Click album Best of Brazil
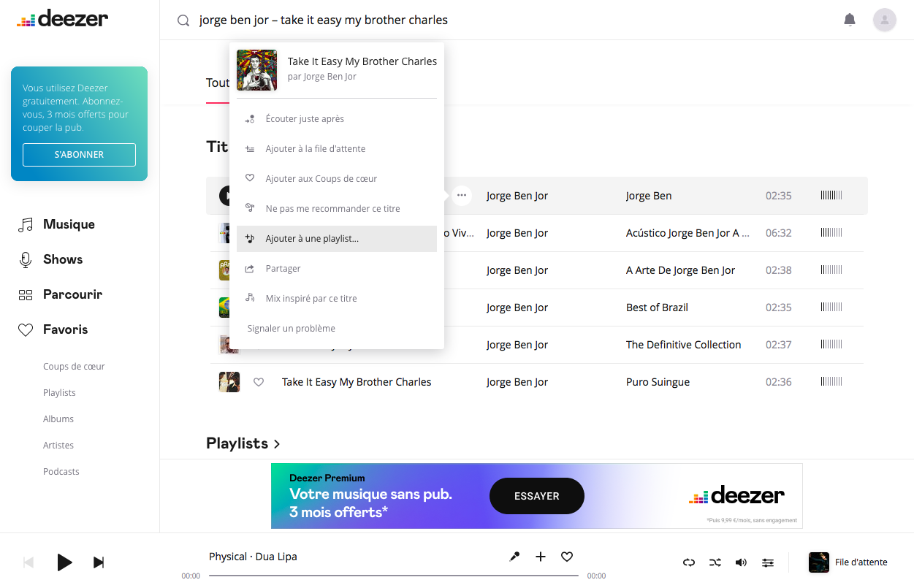The width and height of the screenshot is (914, 588). click(x=657, y=308)
